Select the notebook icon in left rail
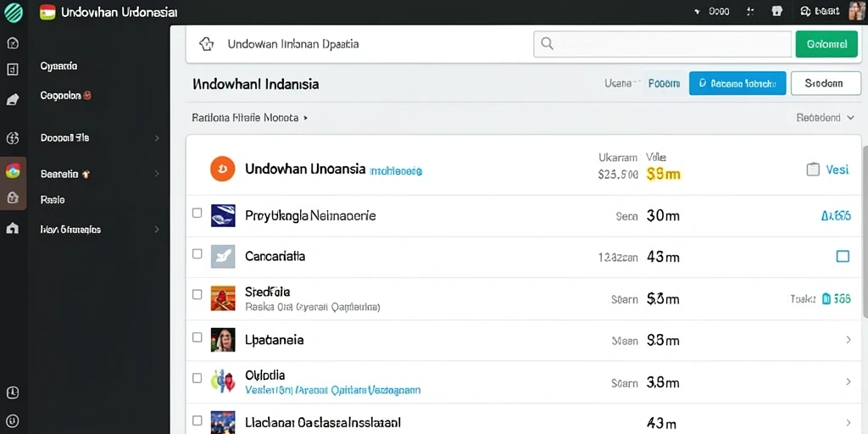The image size is (868, 434). click(13, 100)
